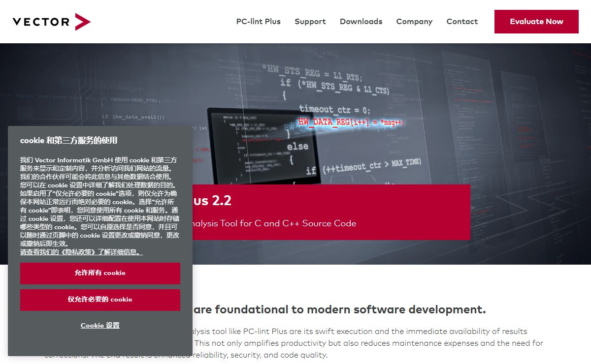Open the Company menu

414,22
